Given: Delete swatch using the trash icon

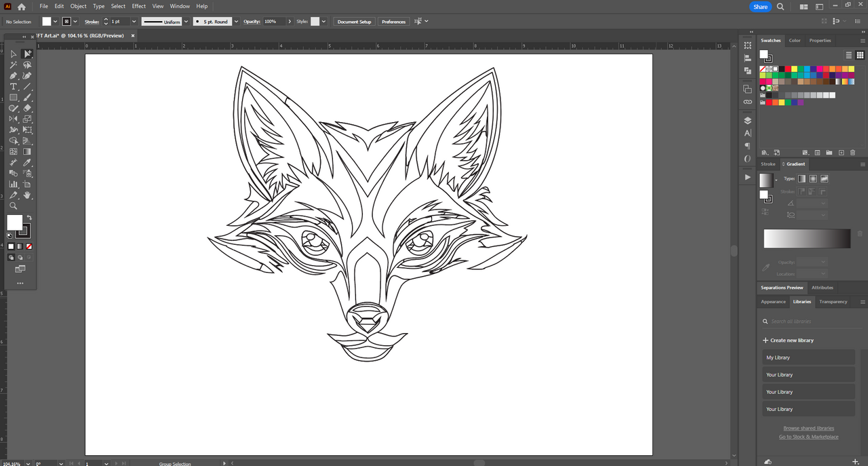Looking at the screenshot, I should pyautogui.click(x=852, y=153).
